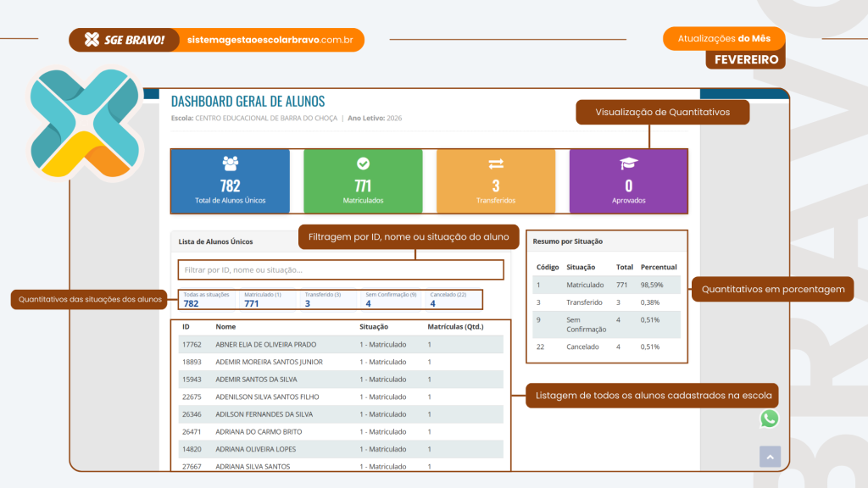Click the 'Nome' column header
Screen dimensions: 868x488
pos(225,326)
